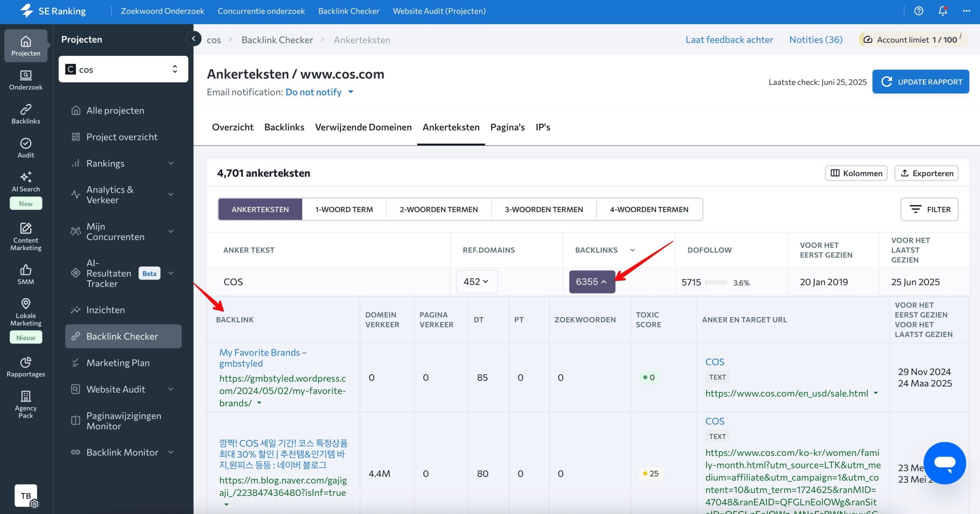This screenshot has width=980, height=514.
Task: Expand the cos.com/en_usd/sale.html target dropdown
Action: [875, 393]
